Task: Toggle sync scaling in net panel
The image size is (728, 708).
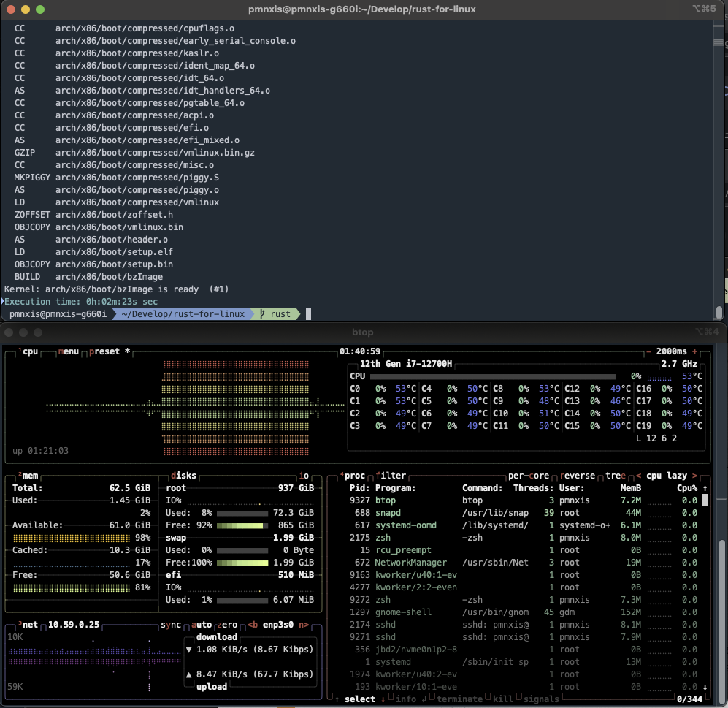Action: 171,625
